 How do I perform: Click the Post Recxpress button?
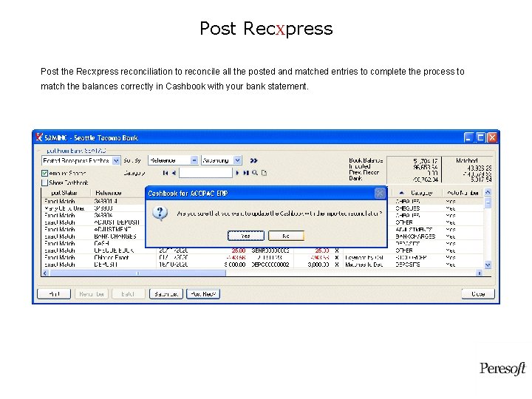[203, 294]
